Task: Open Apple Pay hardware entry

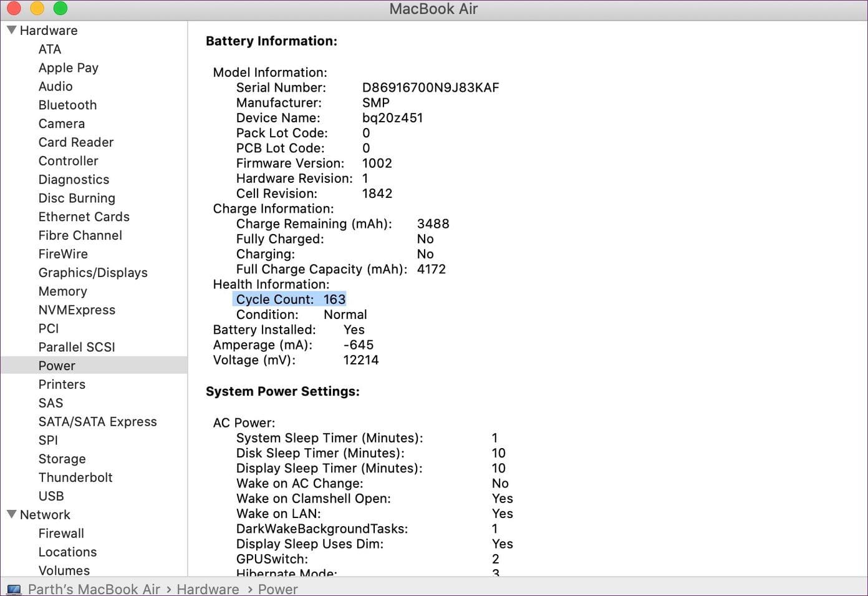Action: (69, 68)
